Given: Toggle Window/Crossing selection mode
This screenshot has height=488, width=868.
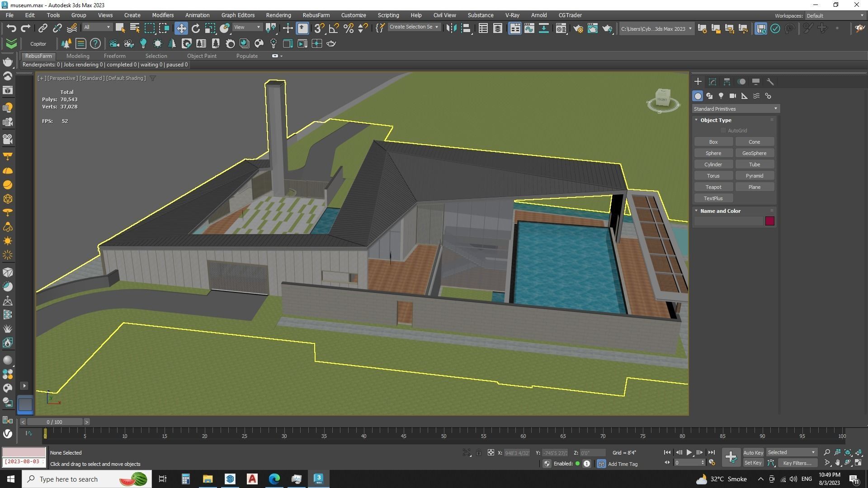Looking at the screenshot, I should pos(164,28).
